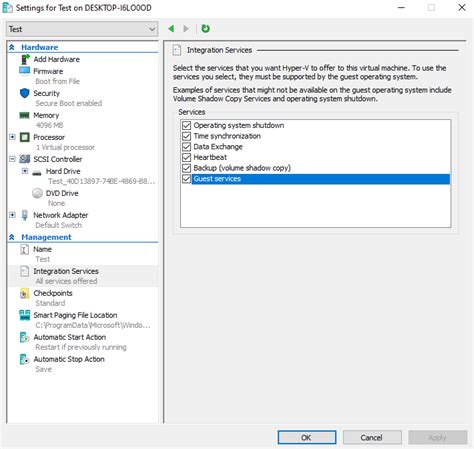The image size is (474, 449).
Task: Select the DVD Drive disc icon
Action: coord(37,193)
